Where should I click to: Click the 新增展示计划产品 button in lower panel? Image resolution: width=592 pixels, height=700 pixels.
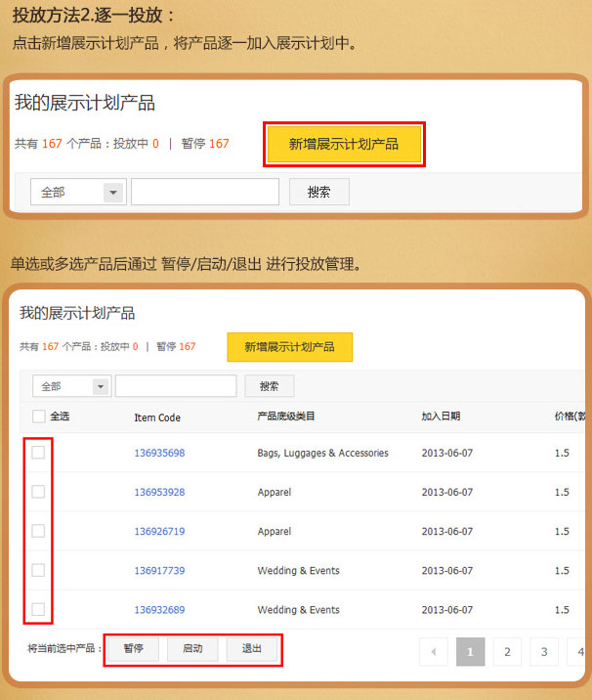pos(289,347)
